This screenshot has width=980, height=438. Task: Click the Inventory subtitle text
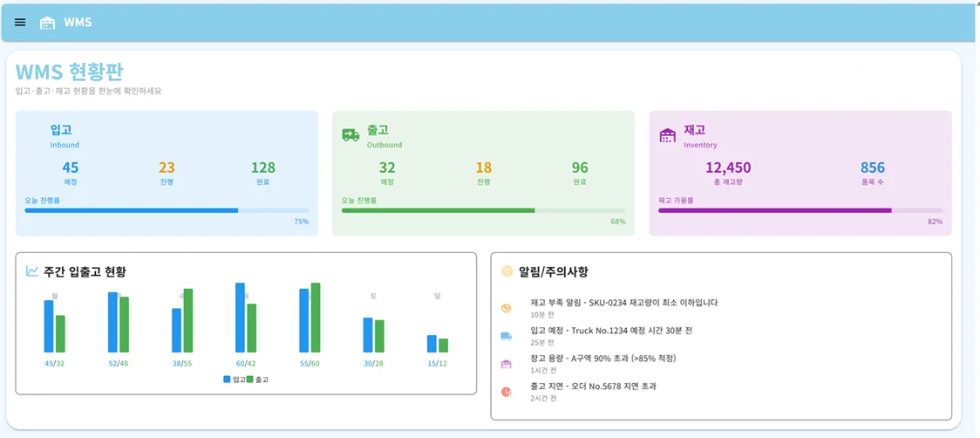pos(700,145)
